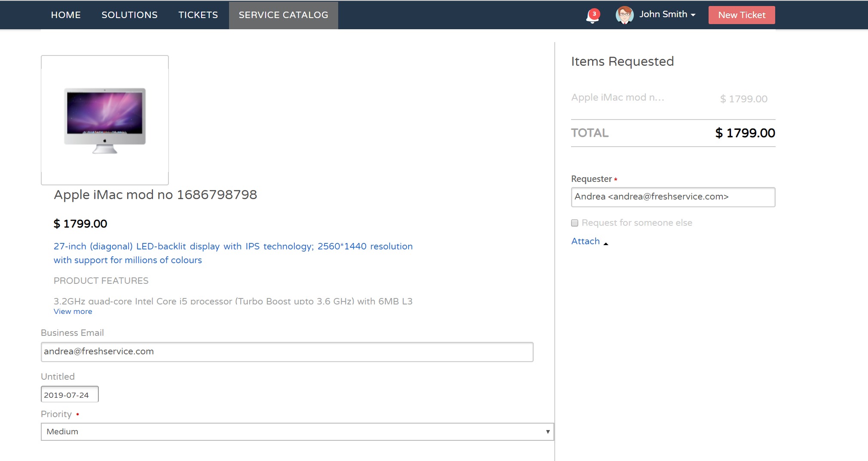Click the iMac product thumbnail image
Screen dimensions: 868x461
[105, 120]
